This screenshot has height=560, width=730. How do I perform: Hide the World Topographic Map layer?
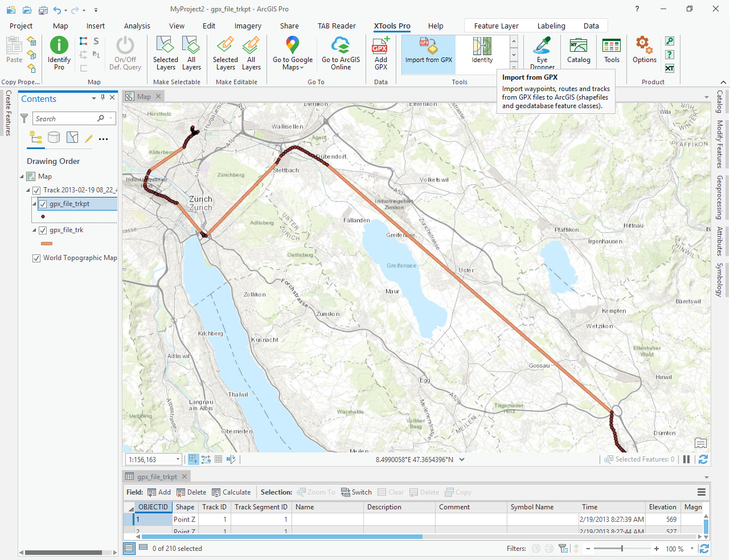tap(37, 258)
